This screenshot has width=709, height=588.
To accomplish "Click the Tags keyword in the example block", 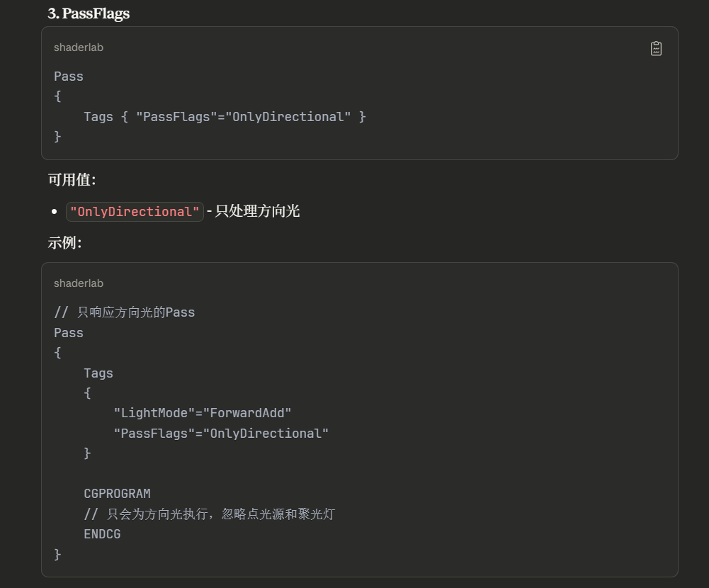I will [x=98, y=373].
